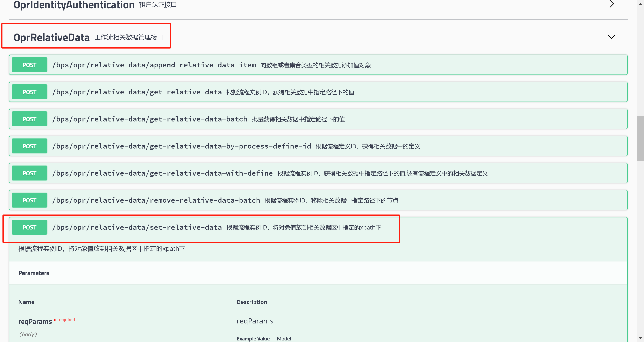The width and height of the screenshot is (644, 342).
Task: Switch to the Example Value tab
Action: [x=253, y=338]
